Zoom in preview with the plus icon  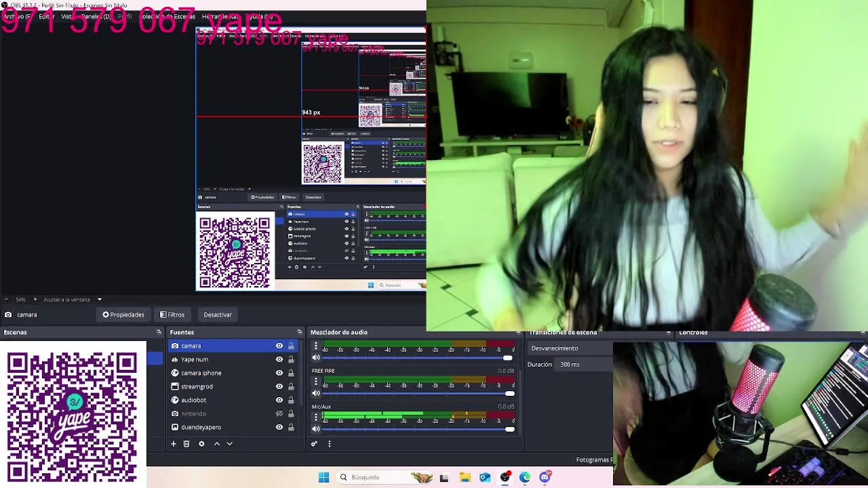coord(35,300)
